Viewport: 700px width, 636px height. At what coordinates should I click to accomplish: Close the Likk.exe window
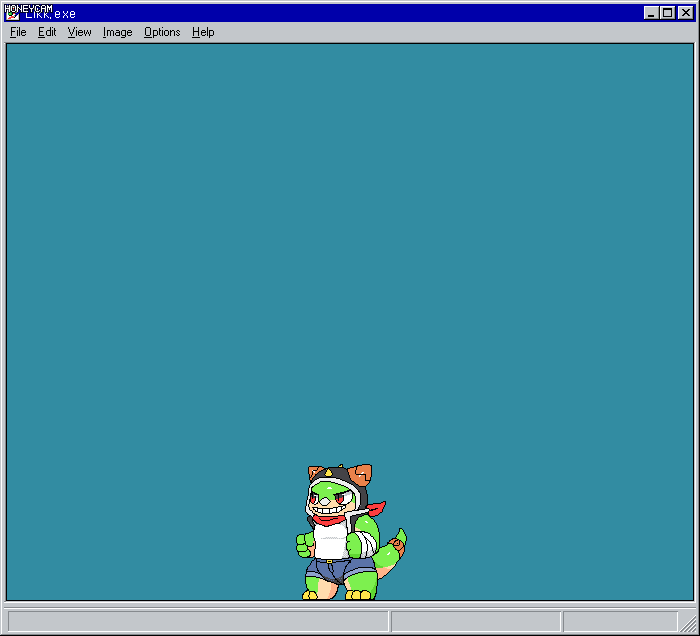coord(685,13)
